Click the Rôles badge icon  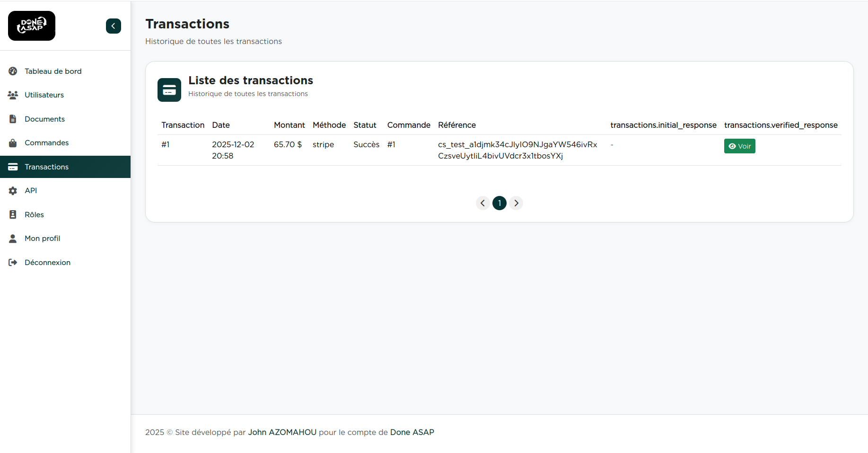[13, 214]
